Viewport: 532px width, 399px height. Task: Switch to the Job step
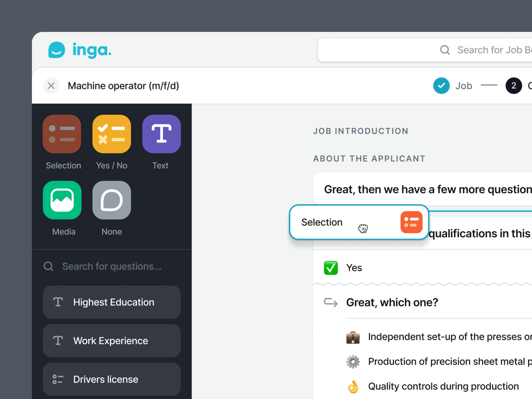464,86
